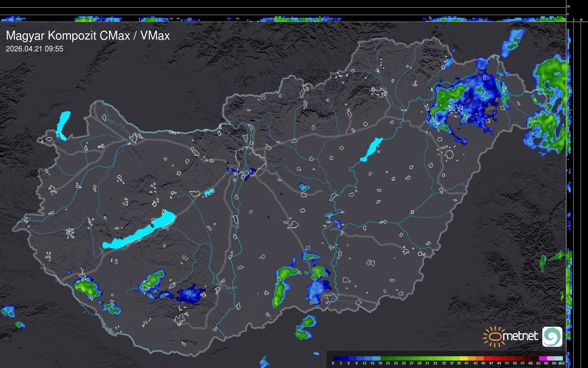
Task: Click the dBZ unit label in the legend
Action: click(561, 363)
